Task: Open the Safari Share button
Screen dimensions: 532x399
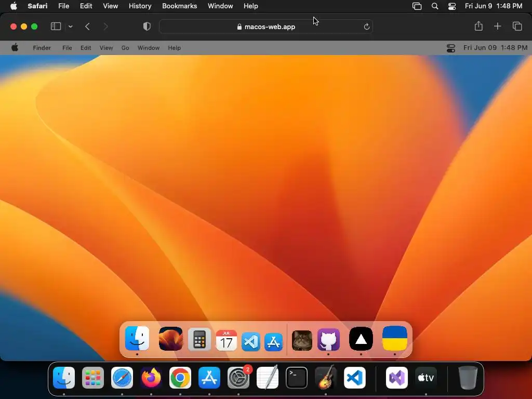Action: [478, 26]
